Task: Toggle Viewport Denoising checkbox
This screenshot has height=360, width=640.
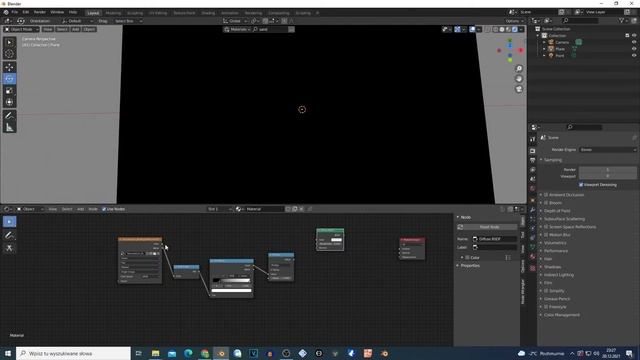Action: point(581,185)
